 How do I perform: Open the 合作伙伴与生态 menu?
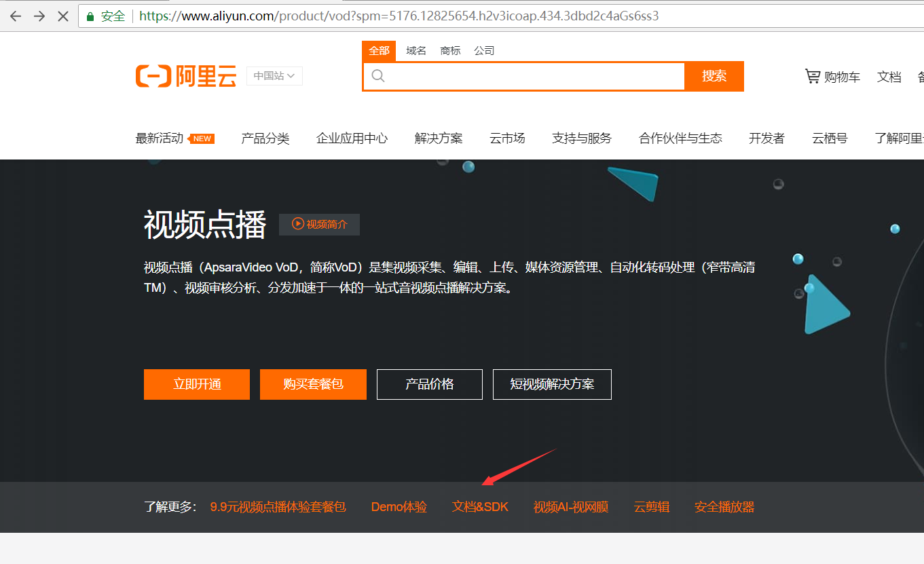click(x=680, y=138)
